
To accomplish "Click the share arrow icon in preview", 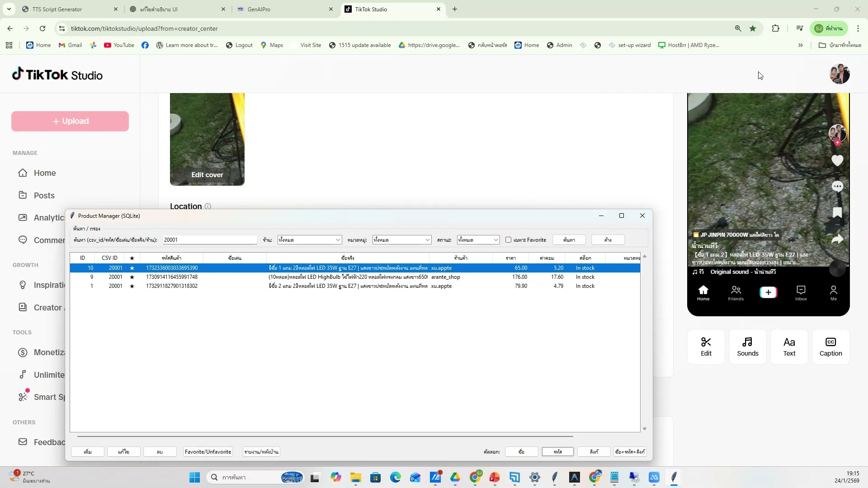I will [x=837, y=239].
